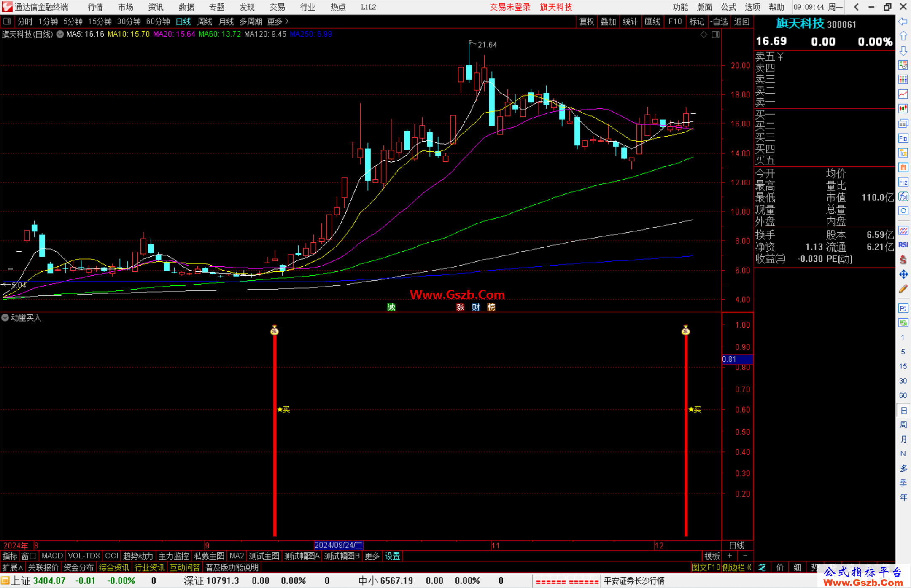Select the RSI indicator icon
This screenshot has height=588, width=911.
903,245
